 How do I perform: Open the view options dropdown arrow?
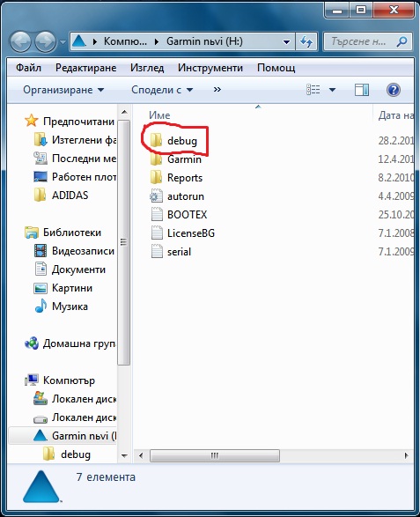click(x=332, y=90)
